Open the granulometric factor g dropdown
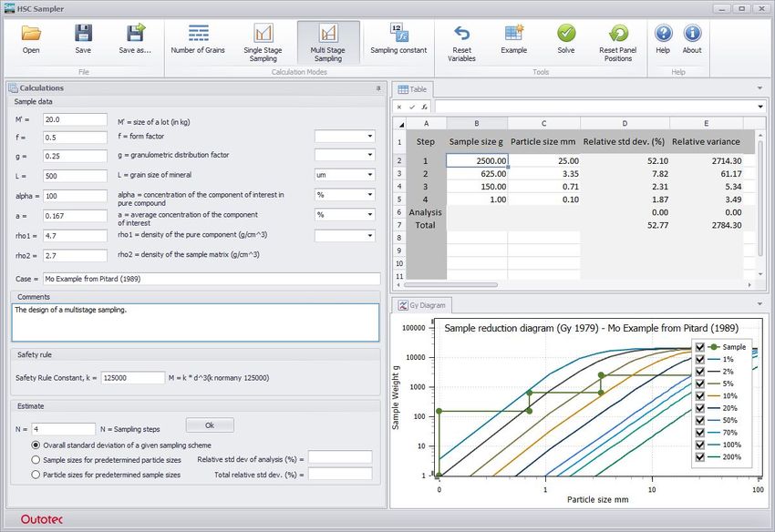The height and width of the screenshot is (532, 775). 369,155
